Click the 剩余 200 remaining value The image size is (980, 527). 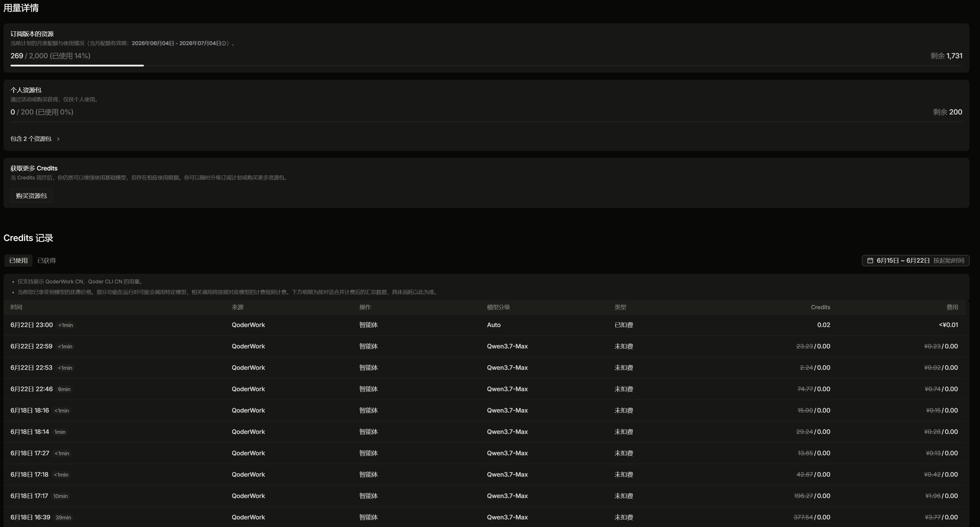pos(947,112)
